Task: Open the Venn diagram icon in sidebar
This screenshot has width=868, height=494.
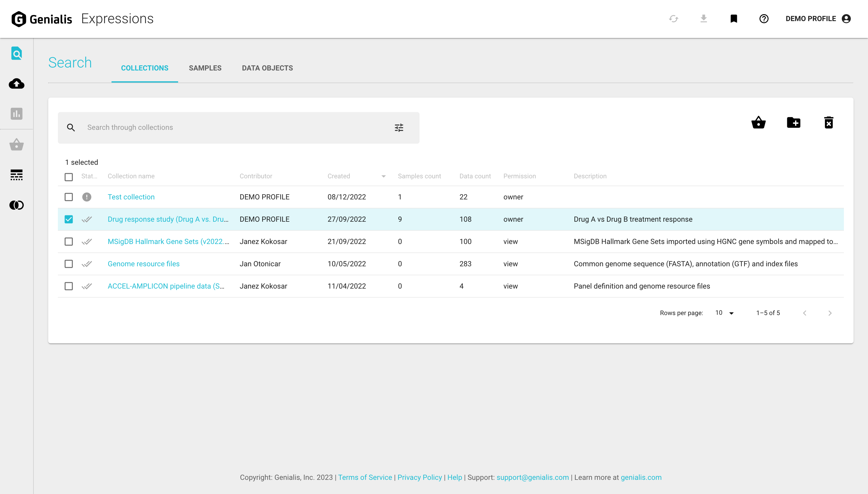Action: pyautogui.click(x=16, y=205)
